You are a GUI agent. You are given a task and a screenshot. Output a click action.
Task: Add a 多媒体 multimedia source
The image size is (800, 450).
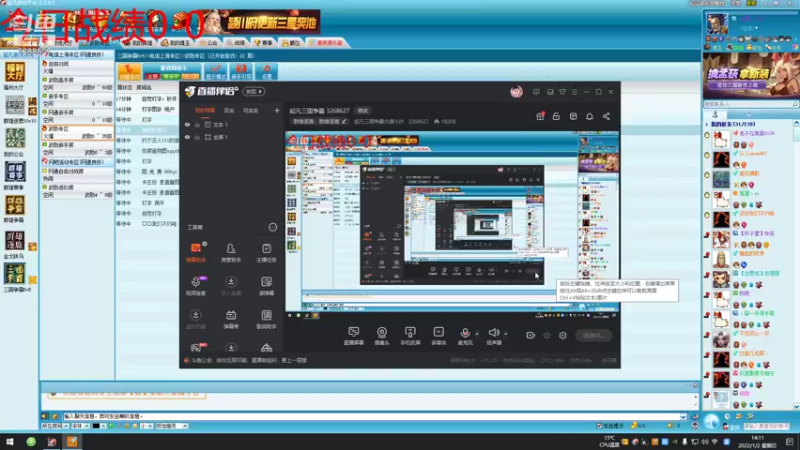click(x=438, y=336)
